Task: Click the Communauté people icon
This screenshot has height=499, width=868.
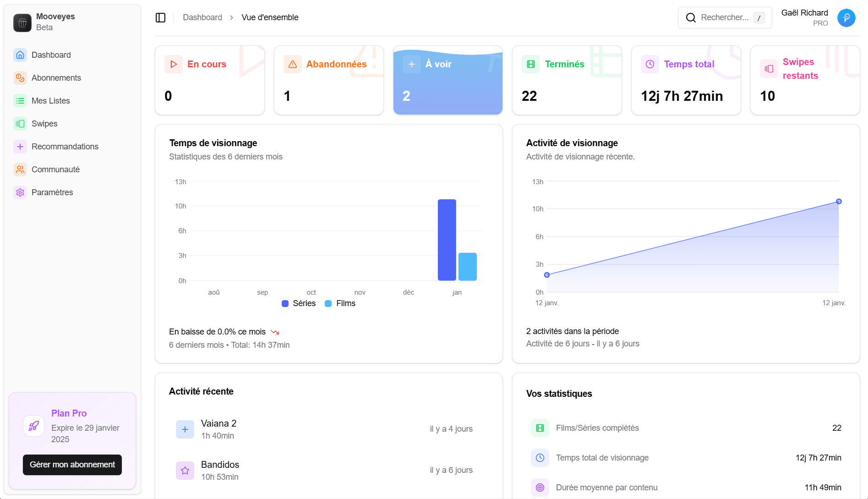Action: [20, 170]
